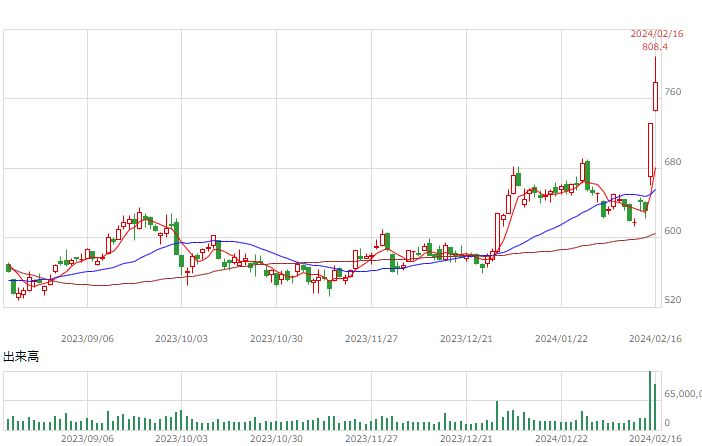
Task: Click the 2023/12/21 date under the volume chart
Action: (466, 439)
